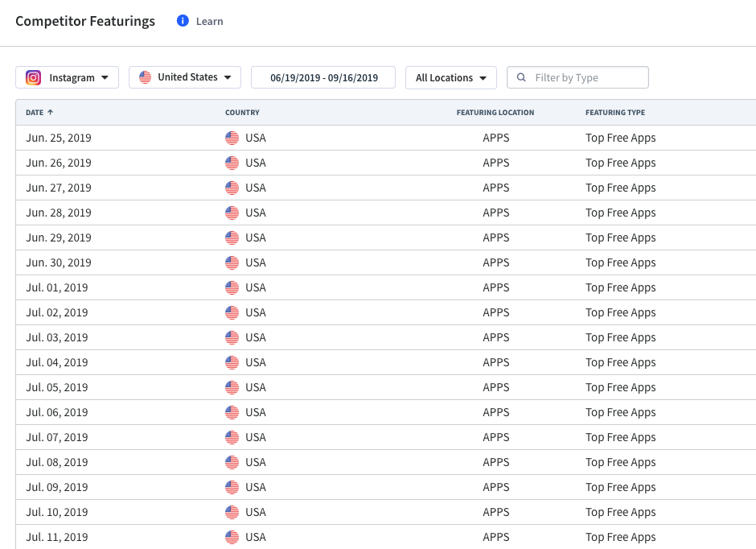Open the Instagram app dropdown

pyautogui.click(x=67, y=77)
